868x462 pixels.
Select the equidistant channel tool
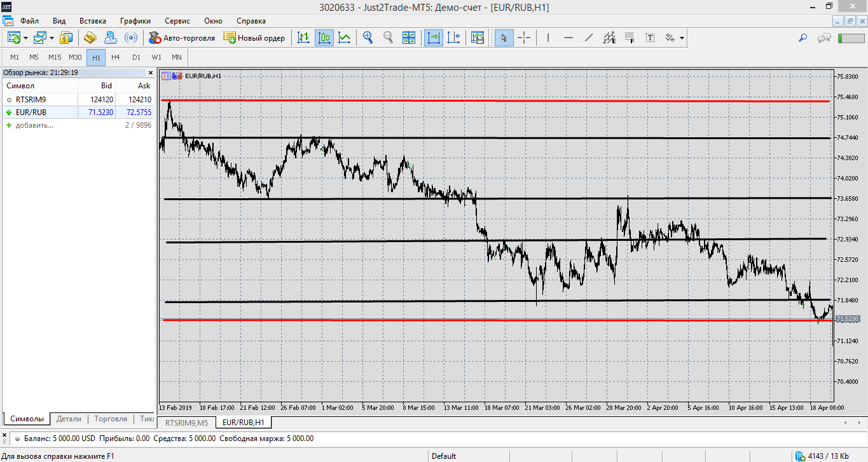pyautogui.click(x=609, y=37)
